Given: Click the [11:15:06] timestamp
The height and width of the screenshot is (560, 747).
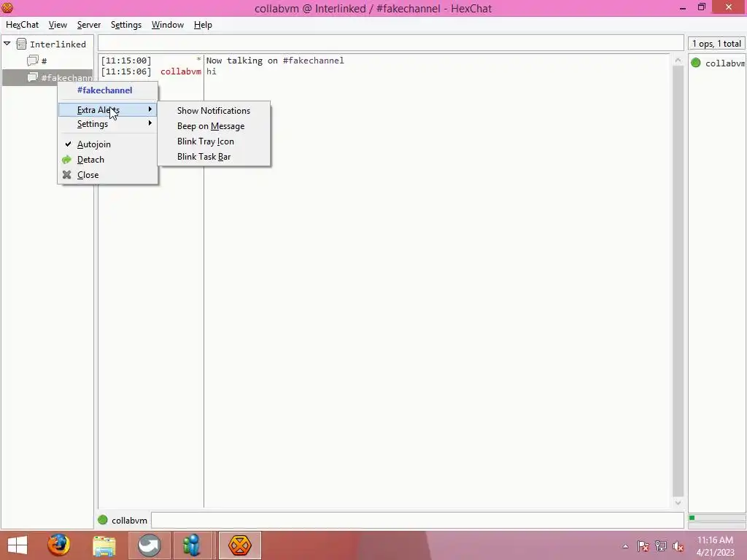Looking at the screenshot, I should (125, 71).
